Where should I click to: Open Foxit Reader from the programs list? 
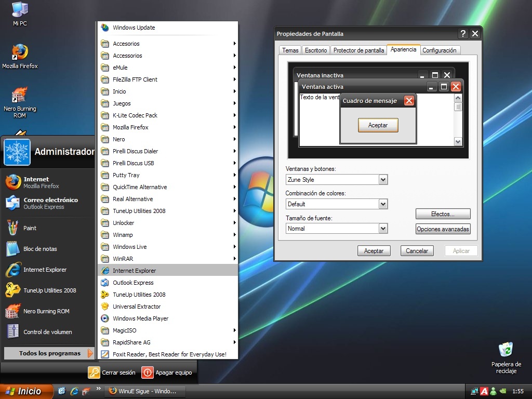point(168,354)
